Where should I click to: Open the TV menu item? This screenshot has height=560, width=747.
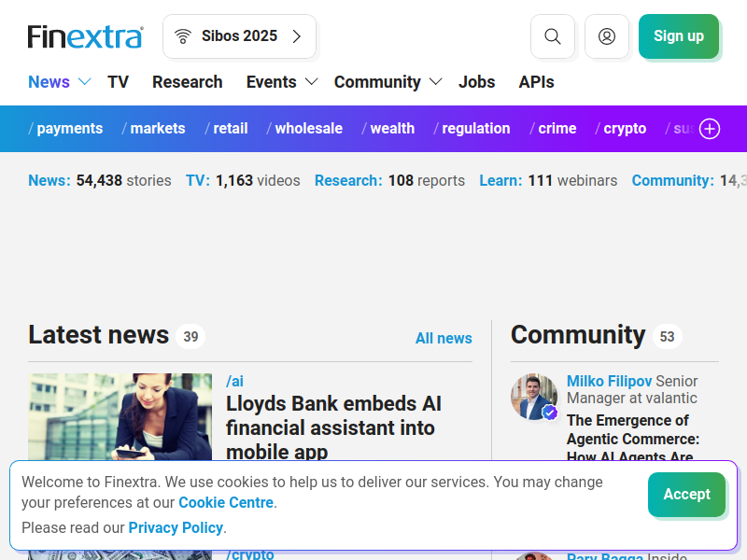click(x=118, y=82)
